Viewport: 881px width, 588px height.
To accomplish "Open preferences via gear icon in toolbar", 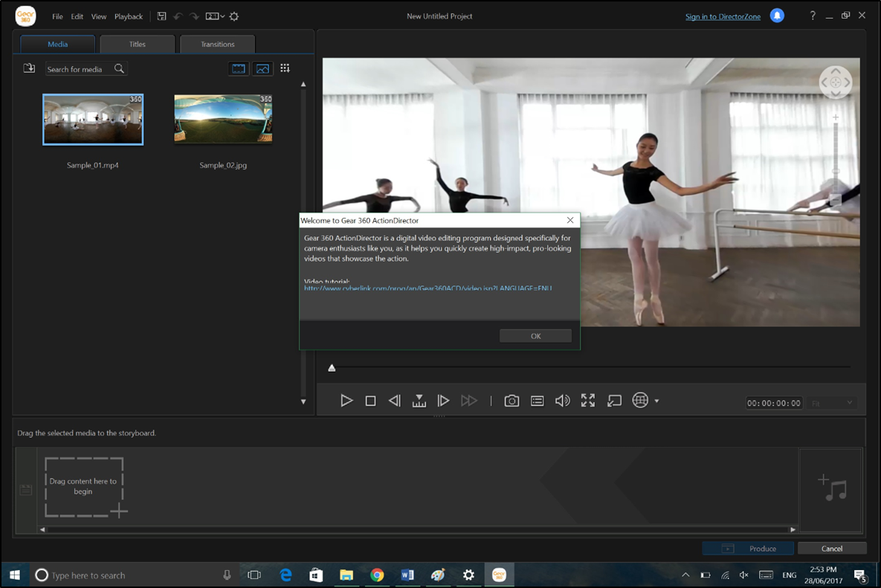I will pyautogui.click(x=234, y=16).
